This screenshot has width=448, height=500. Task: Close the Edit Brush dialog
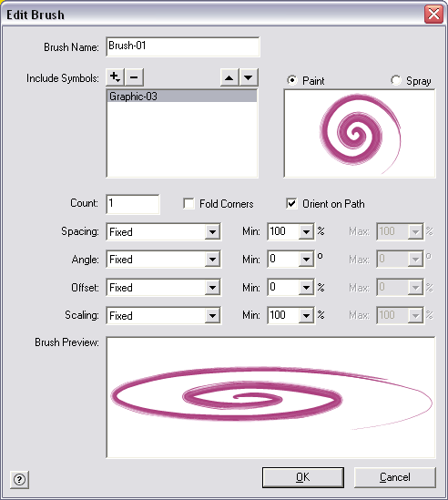pos(433,14)
